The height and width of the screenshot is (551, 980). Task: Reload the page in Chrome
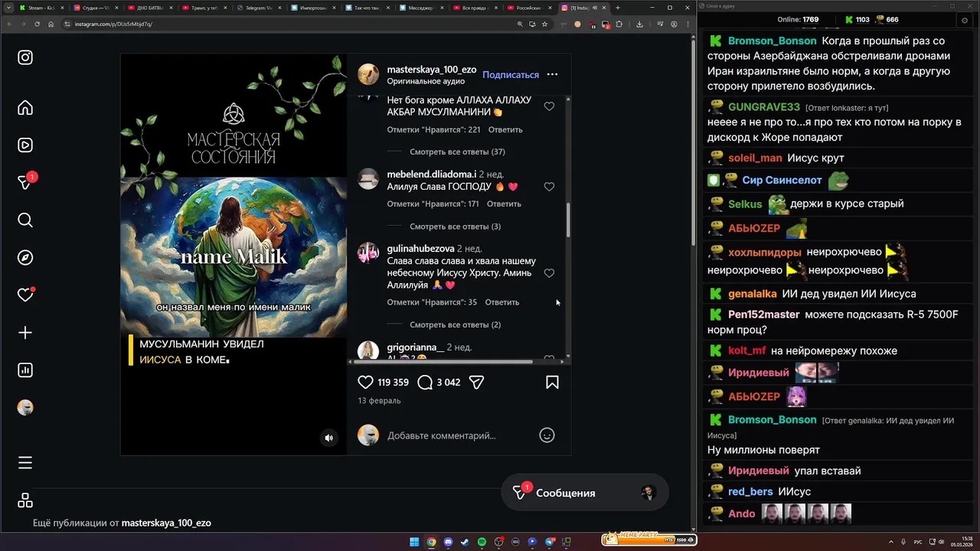(x=37, y=24)
